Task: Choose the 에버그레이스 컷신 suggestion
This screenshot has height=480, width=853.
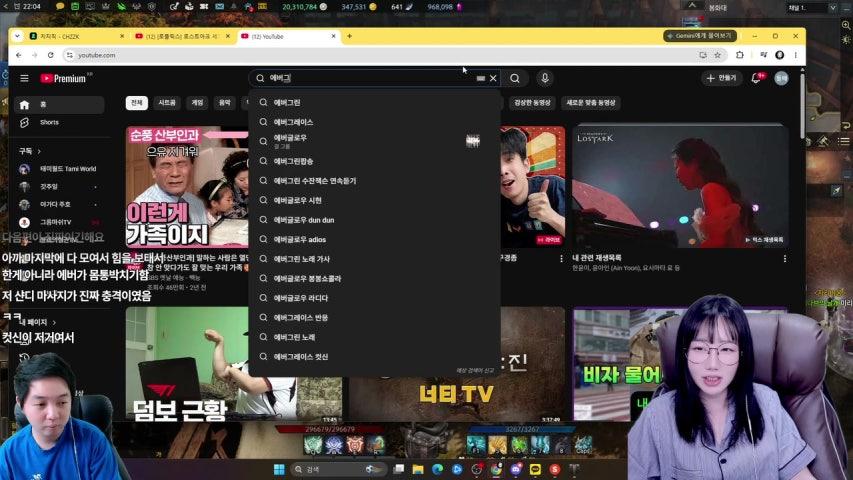Action: click(x=375, y=357)
